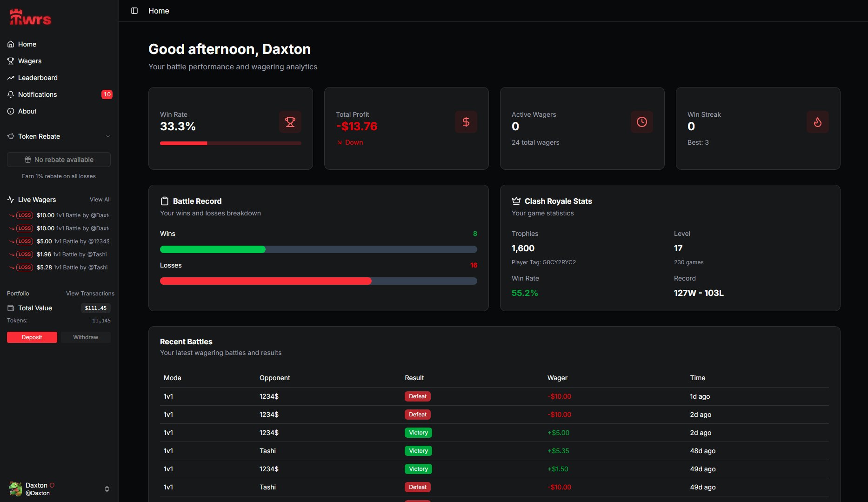The width and height of the screenshot is (868, 502).
Task: Click the down arrow icon beside Down
Action: pos(340,142)
